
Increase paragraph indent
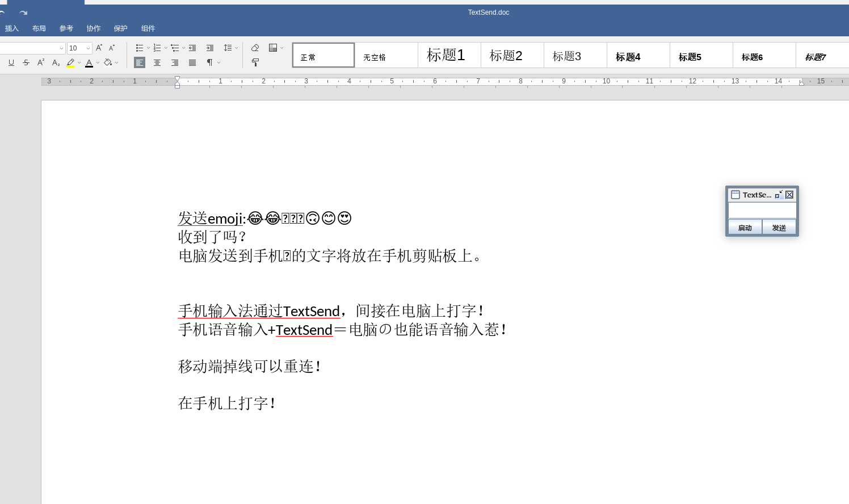[210, 48]
